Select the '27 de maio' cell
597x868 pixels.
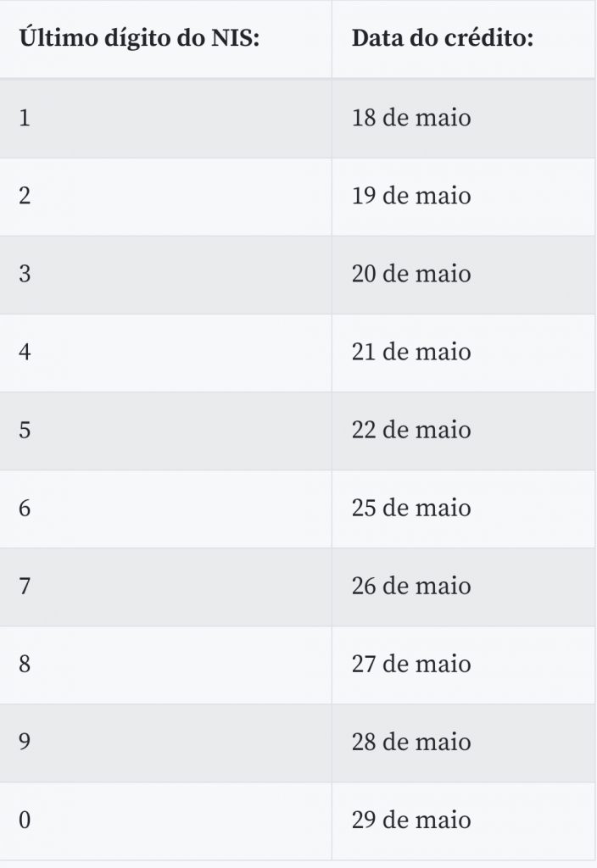click(x=464, y=665)
